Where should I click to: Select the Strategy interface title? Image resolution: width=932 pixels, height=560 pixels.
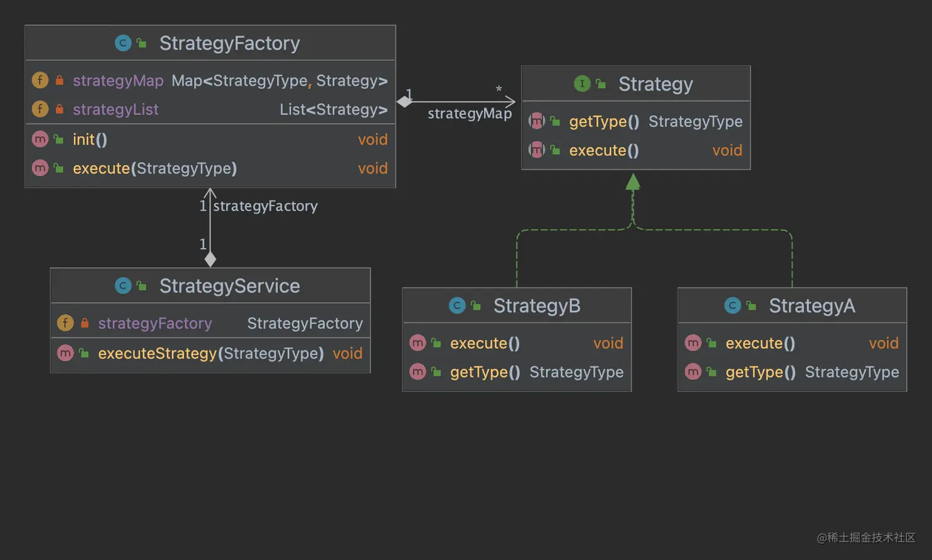[655, 84]
